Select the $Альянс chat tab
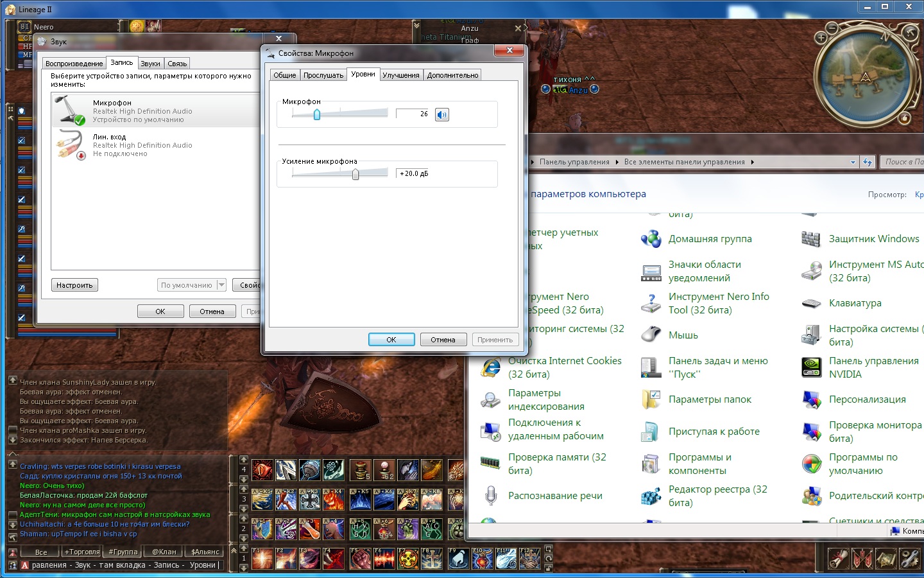 point(205,552)
